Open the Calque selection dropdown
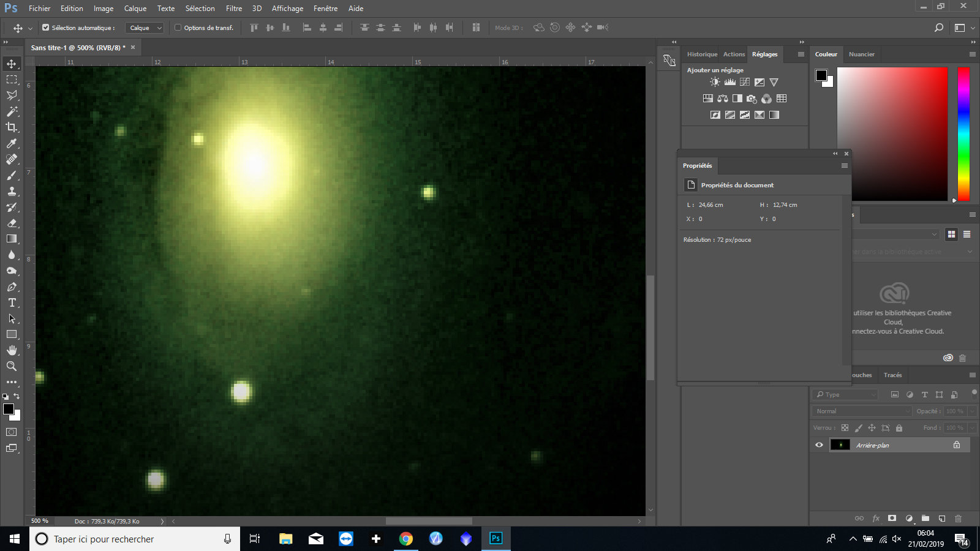Screen dimensions: 980x551 tap(145, 28)
